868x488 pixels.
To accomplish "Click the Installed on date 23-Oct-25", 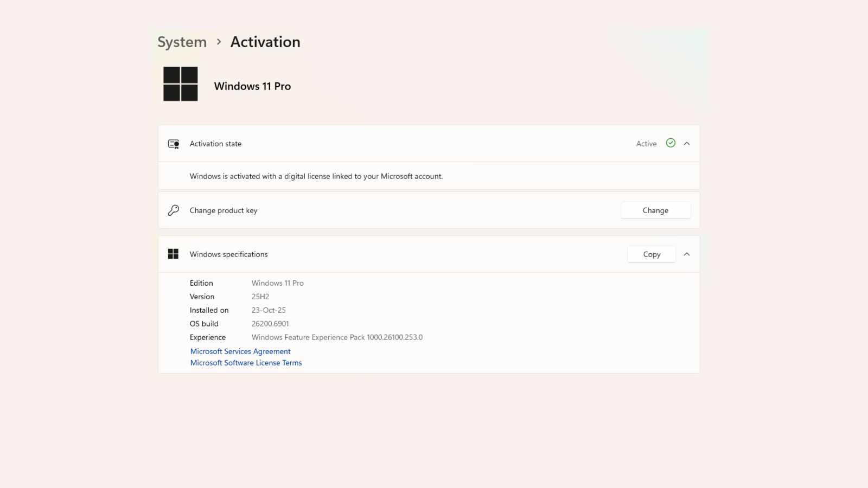I will [269, 310].
